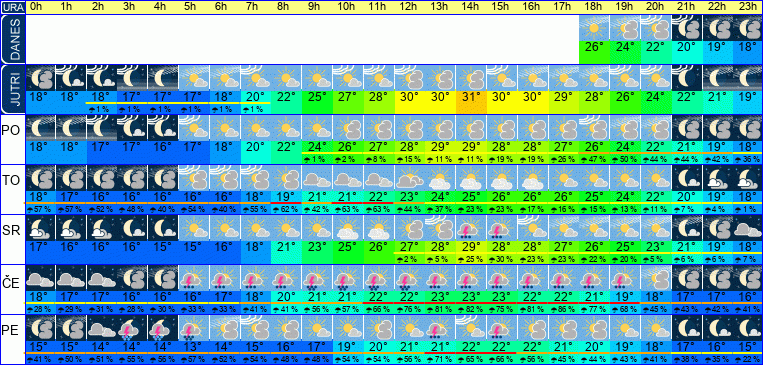Viewport: 763px width, 365px height.
Task: Click Monday 18h windy cloudy icon
Action: 594,128
